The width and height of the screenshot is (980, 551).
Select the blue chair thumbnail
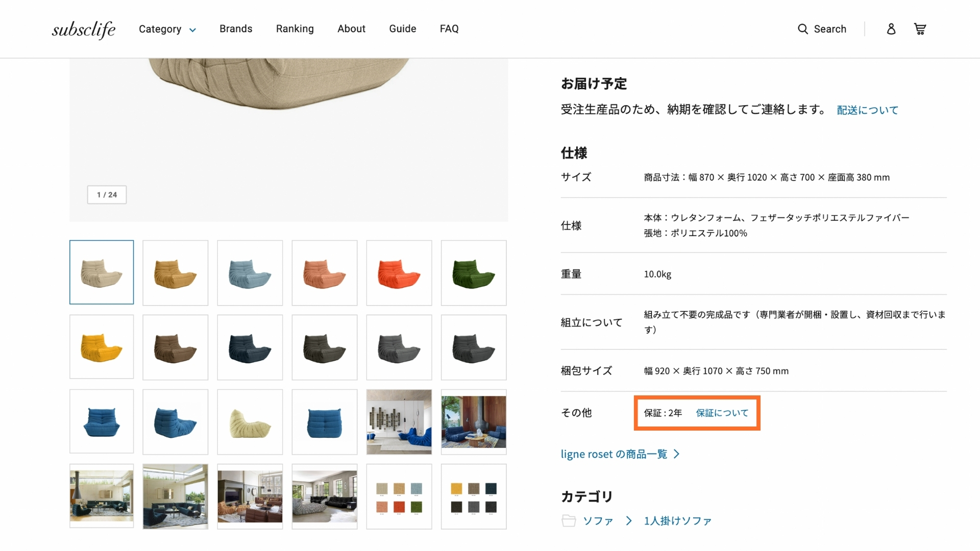[x=101, y=420]
